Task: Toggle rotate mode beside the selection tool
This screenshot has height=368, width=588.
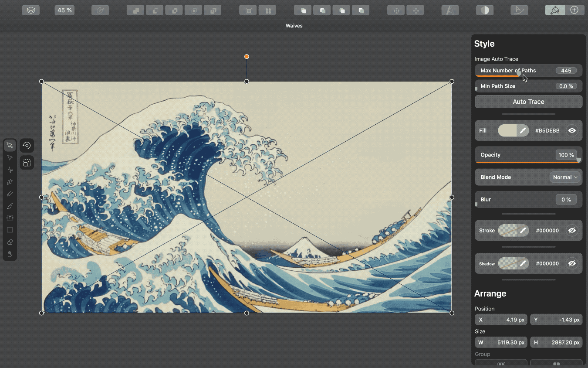Action: click(x=27, y=146)
